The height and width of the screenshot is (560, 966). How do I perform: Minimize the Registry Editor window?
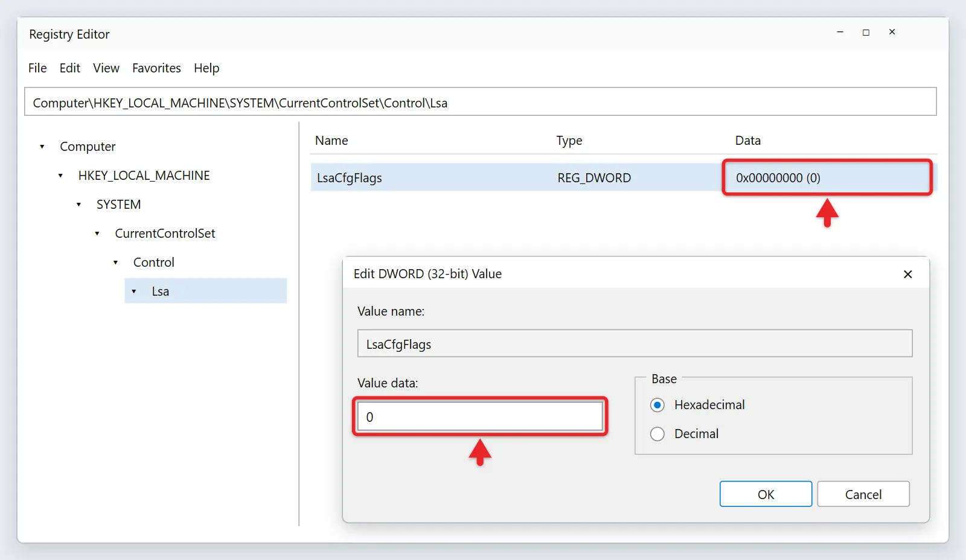(x=840, y=32)
